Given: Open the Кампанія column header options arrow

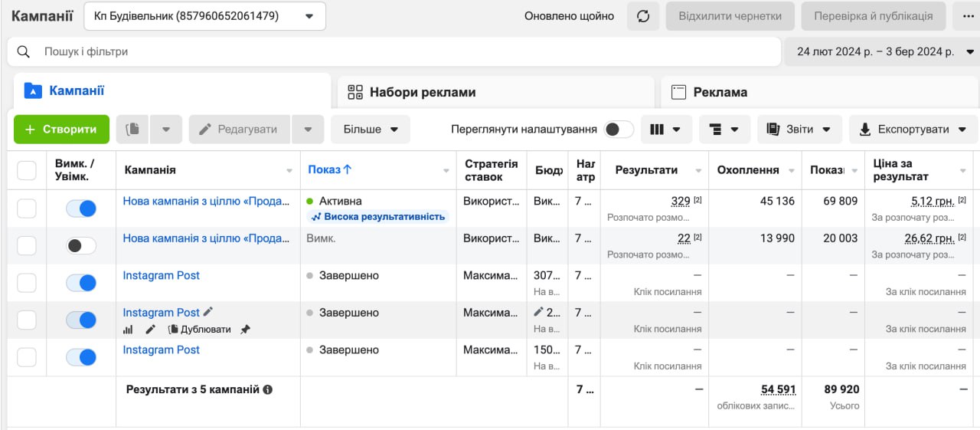Looking at the screenshot, I should (x=289, y=171).
